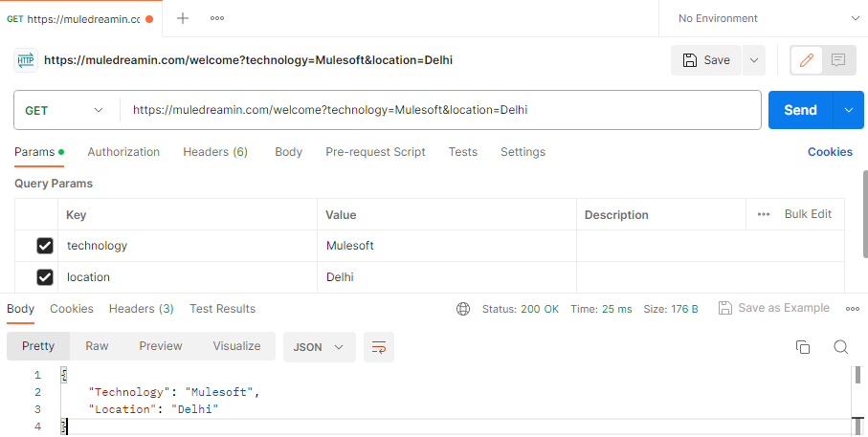The width and height of the screenshot is (868, 437).
Task: Click the network globe icon
Action: (463, 309)
